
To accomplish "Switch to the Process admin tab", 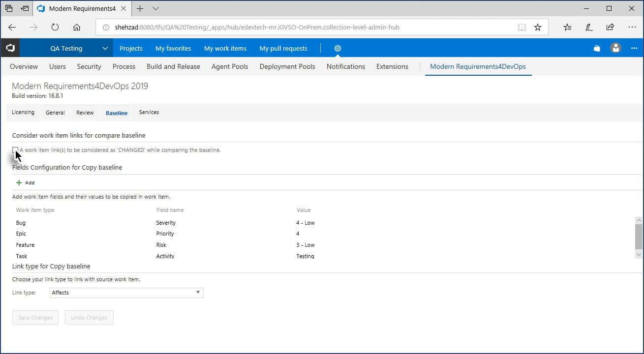I will point(124,66).
